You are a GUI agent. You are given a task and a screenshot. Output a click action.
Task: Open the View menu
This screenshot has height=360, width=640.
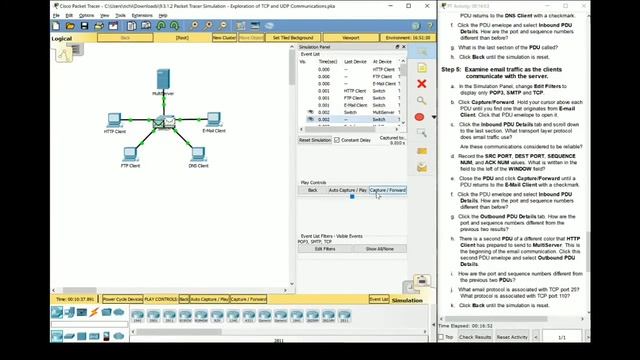[104, 16]
